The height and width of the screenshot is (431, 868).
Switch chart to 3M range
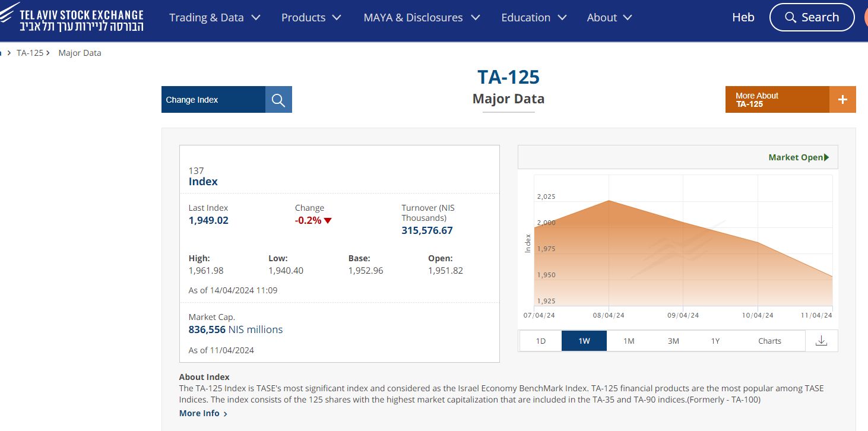tap(673, 341)
